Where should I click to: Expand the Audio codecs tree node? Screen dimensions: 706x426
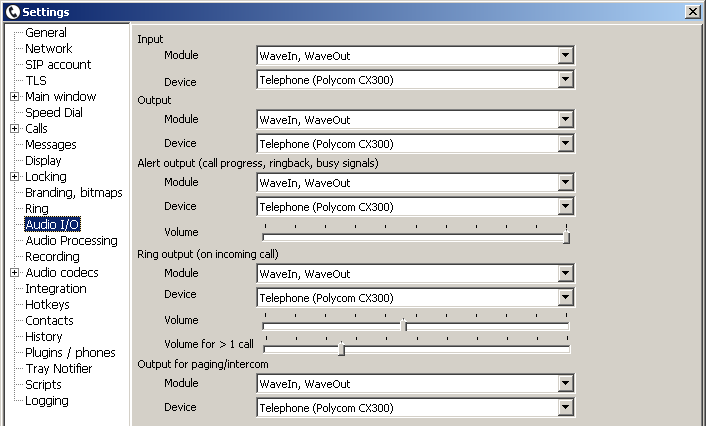click(x=14, y=272)
